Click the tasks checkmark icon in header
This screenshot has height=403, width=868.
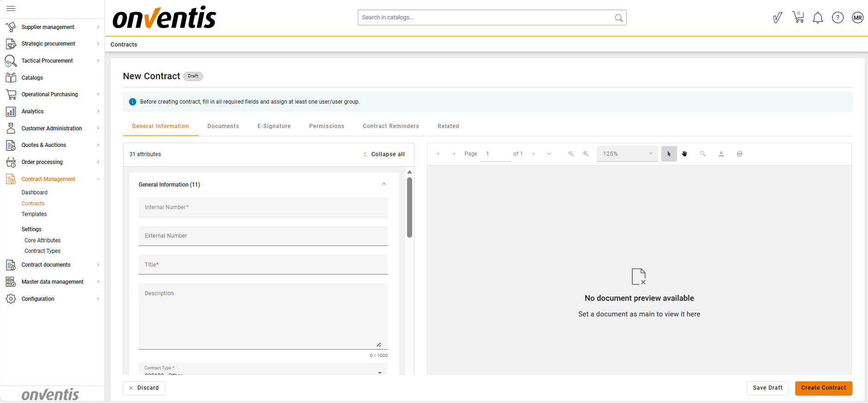pos(777,18)
